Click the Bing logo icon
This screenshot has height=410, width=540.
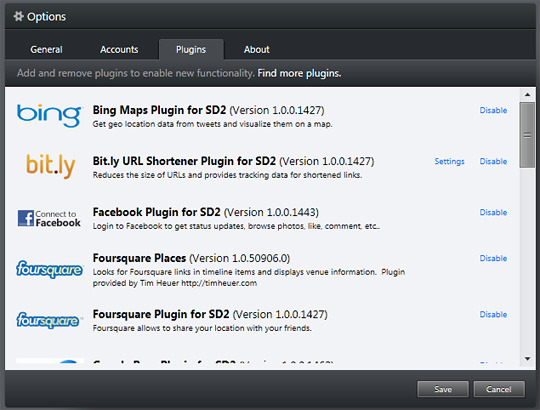click(x=49, y=116)
